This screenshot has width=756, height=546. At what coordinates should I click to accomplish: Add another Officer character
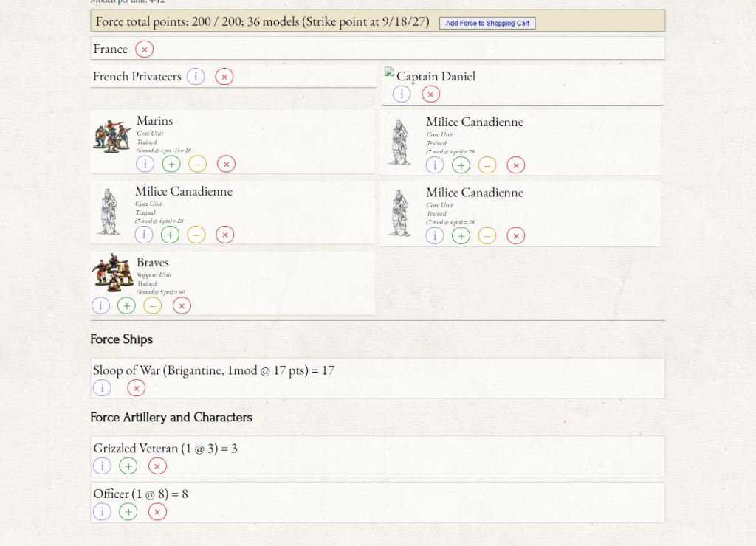128,512
